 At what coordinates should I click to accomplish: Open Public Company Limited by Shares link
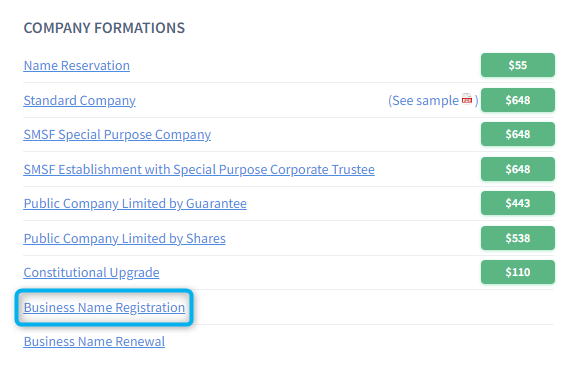[125, 239]
